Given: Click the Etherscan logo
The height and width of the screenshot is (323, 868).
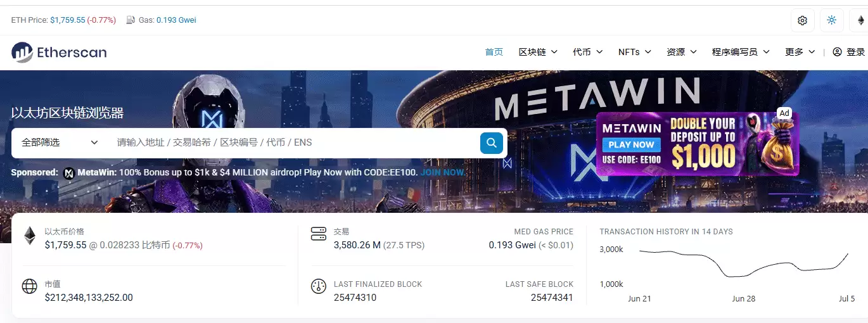Looking at the screenshot, I should [x=59, y=53].
